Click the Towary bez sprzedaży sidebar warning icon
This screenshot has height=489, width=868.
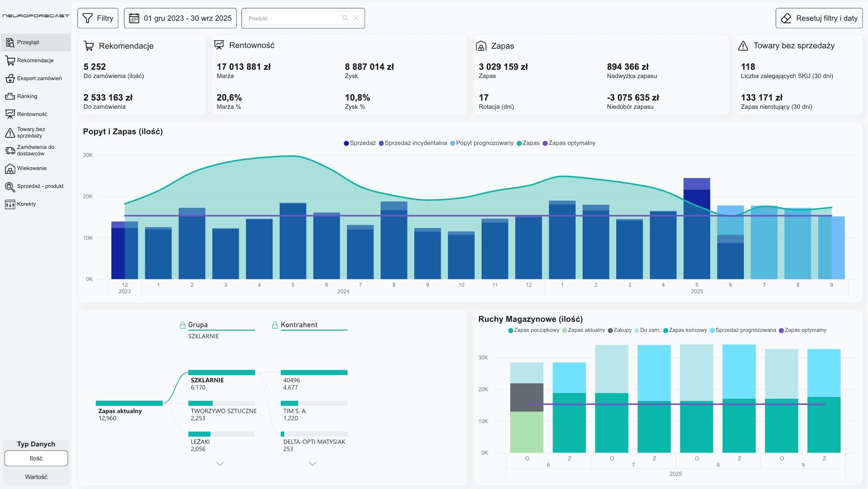[10, 133]
